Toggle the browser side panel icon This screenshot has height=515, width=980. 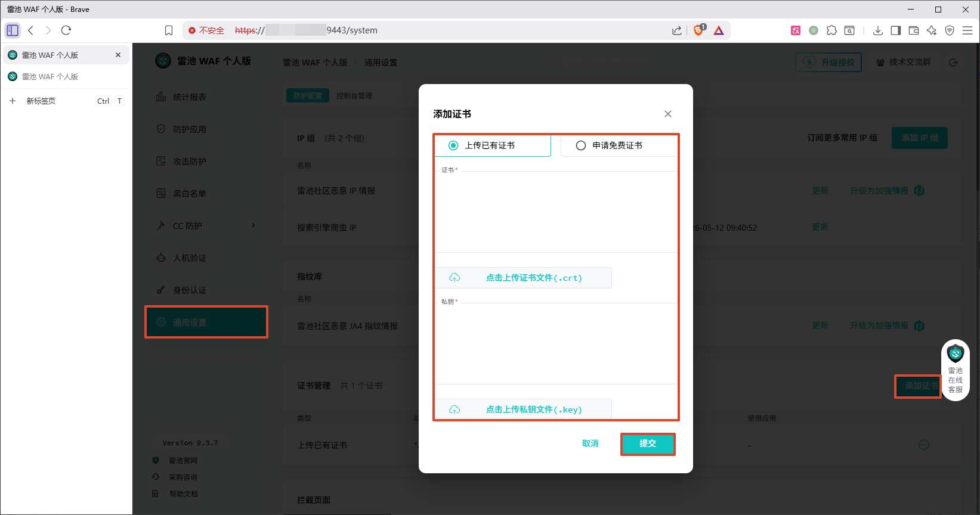coord(896,30)
